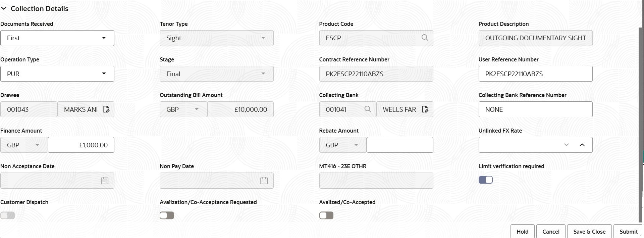
Task: Disable the Limit verification required toggle
Action: [485, 180]
